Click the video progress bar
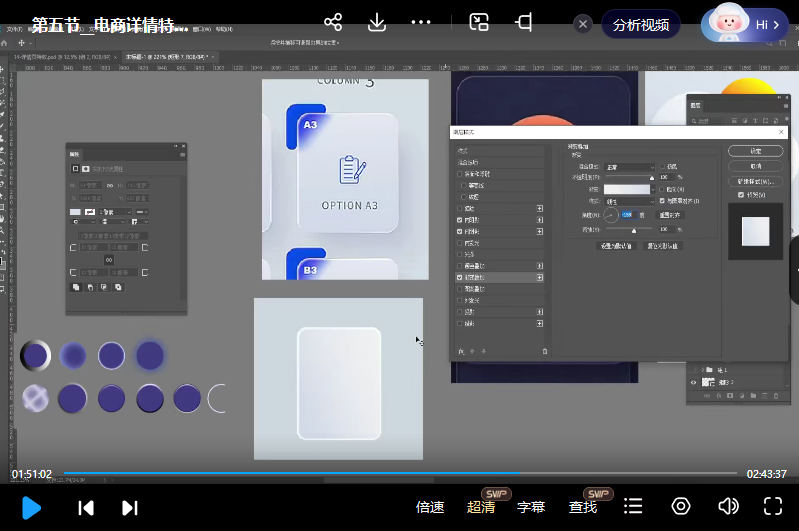This screenshot has height=531, width=799. (x=400, y=473)
